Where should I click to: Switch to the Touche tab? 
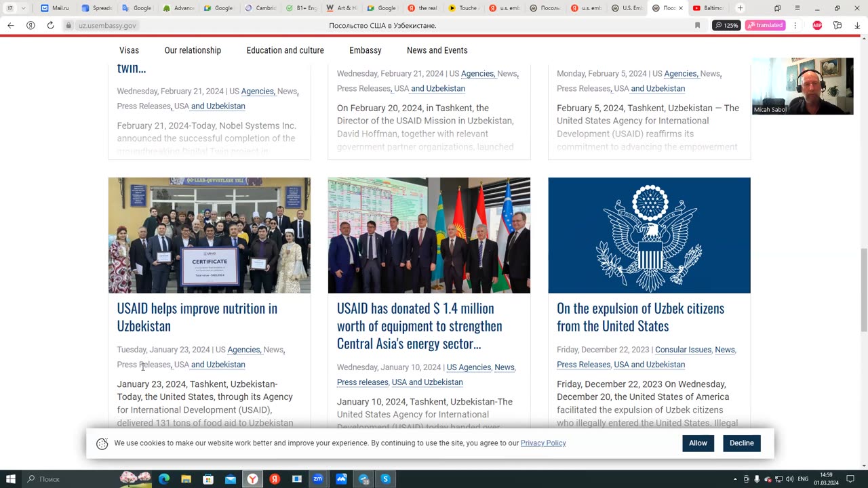[x=465, y=8]
